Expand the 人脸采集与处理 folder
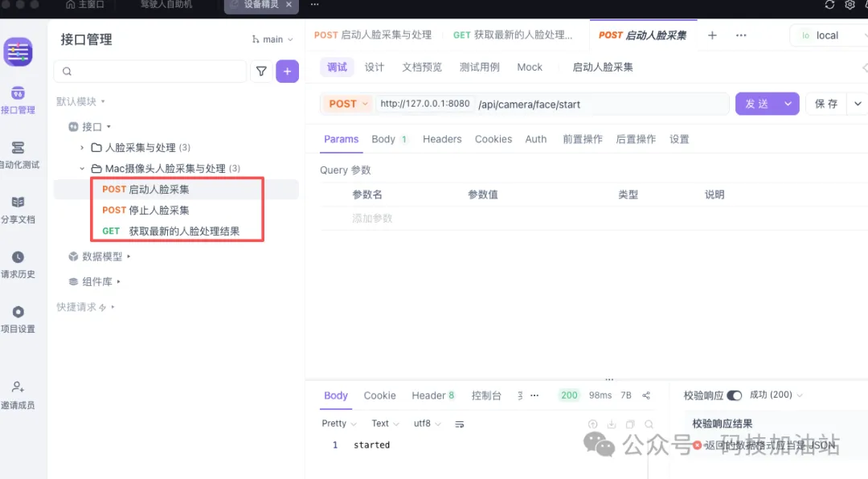868x479 pixels. [x=82, y=148]
